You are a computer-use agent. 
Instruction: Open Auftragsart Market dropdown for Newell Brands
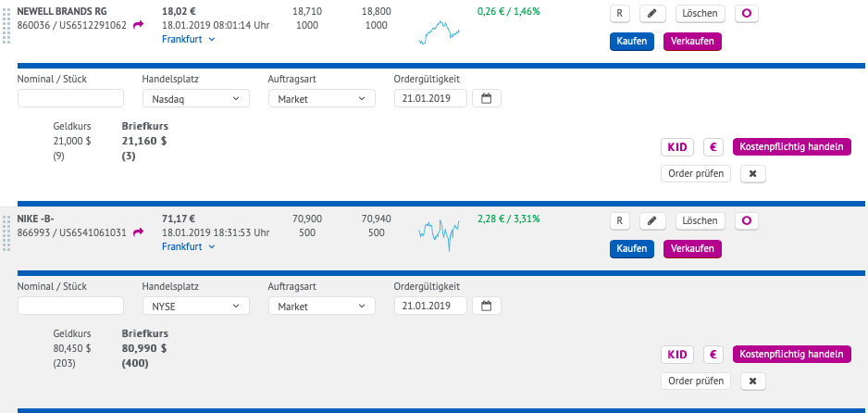[x=322, y=98]
